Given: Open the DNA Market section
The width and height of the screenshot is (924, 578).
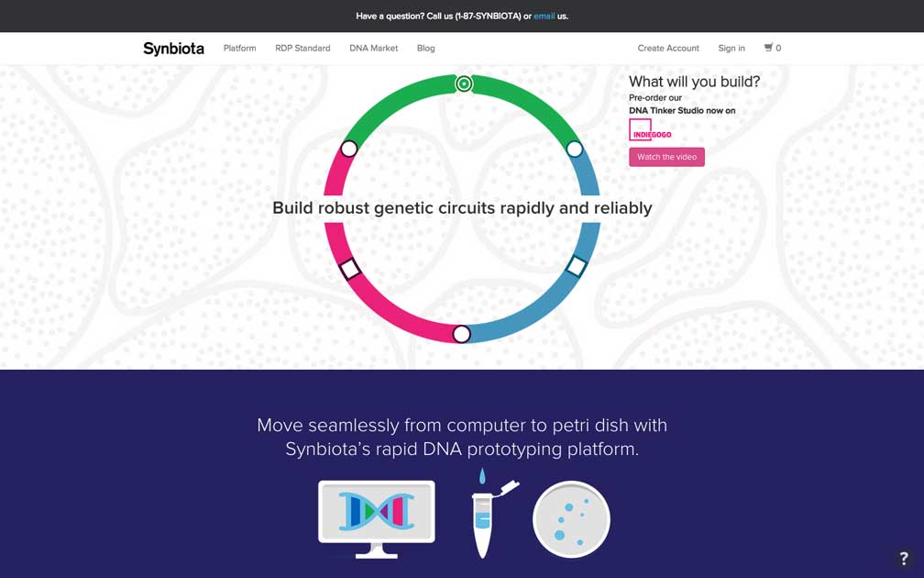Looking at the screenshot, I should (x=374, y=49).
